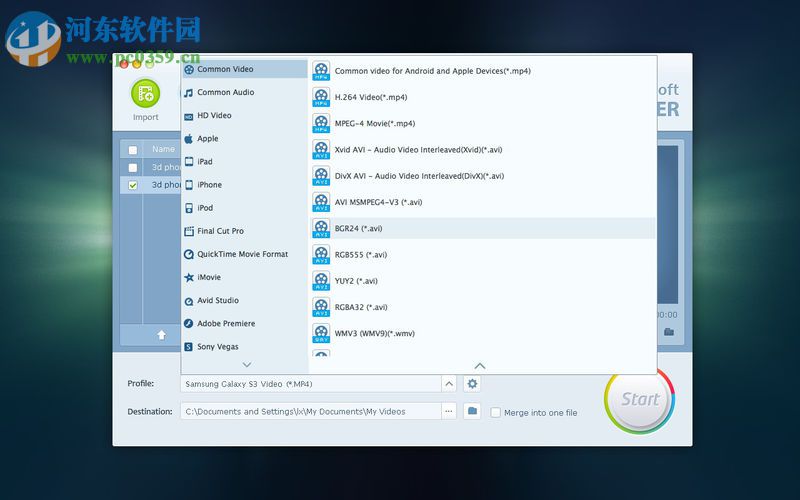
Task: Select 'MPEG-4 Movie(*.mp4)' format text
Action: pos(375,123)
